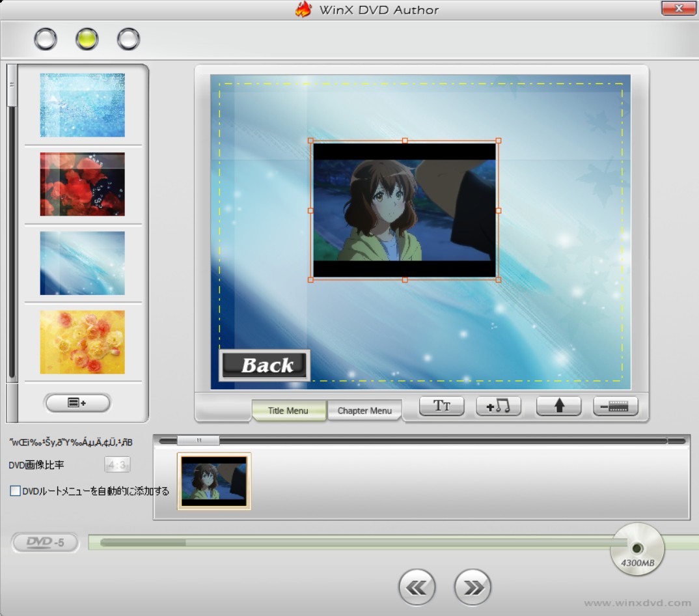The height and width of the screenshot is (616, 699).
Task: Click the add background music button
Action: point(499,406)
